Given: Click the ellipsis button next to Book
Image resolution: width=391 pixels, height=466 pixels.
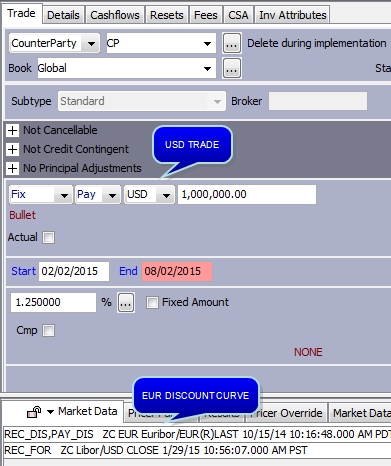Looking at the screenshot, I should 232,69.
